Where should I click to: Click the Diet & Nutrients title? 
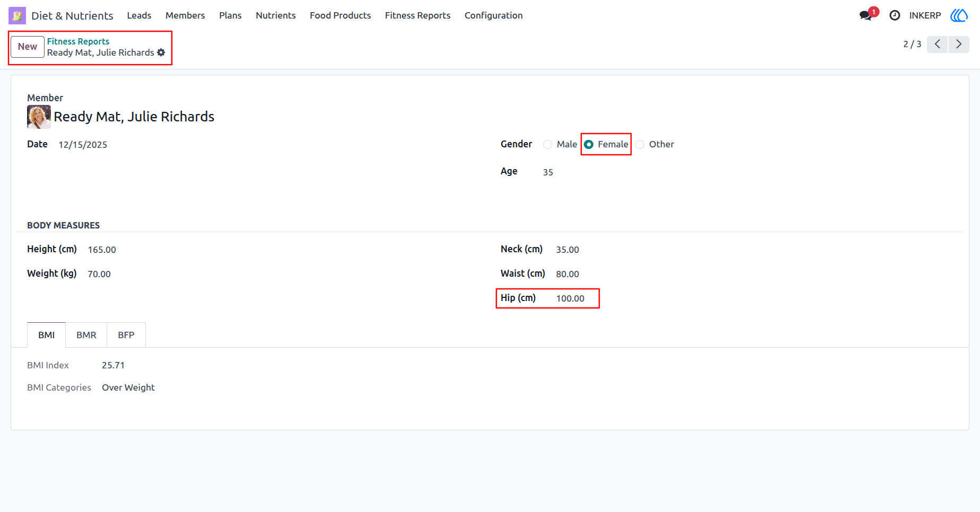click(72, 15)
